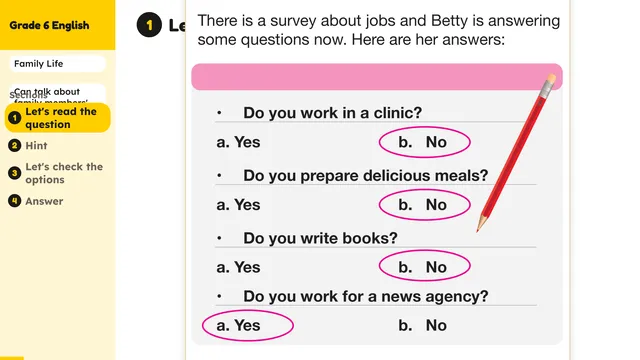Jump to the Answer section

click(44, 201)
